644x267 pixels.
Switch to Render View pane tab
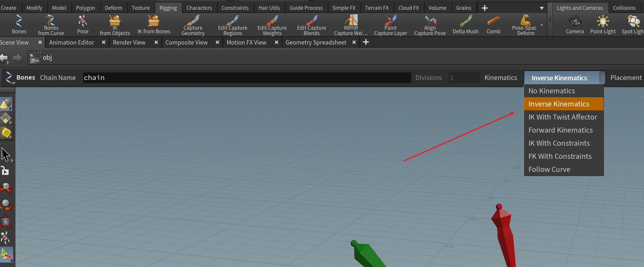pyautogui.click(x=129, y=43)
